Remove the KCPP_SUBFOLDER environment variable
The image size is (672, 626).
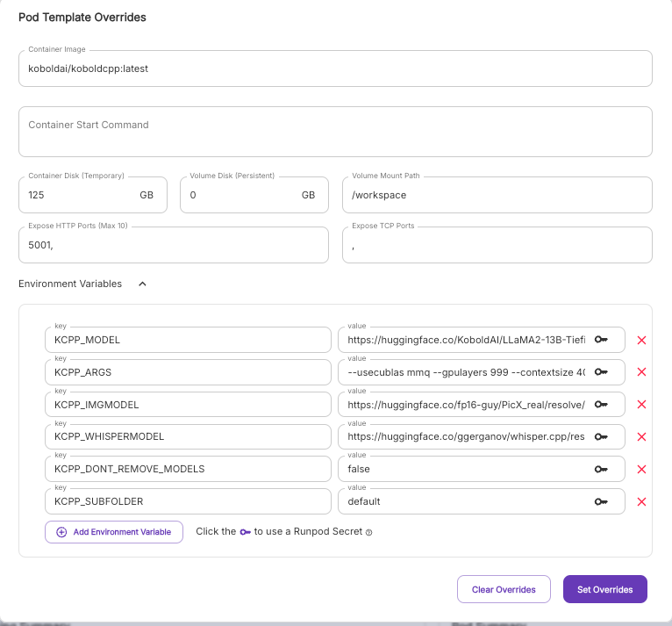tap(641, 501)
